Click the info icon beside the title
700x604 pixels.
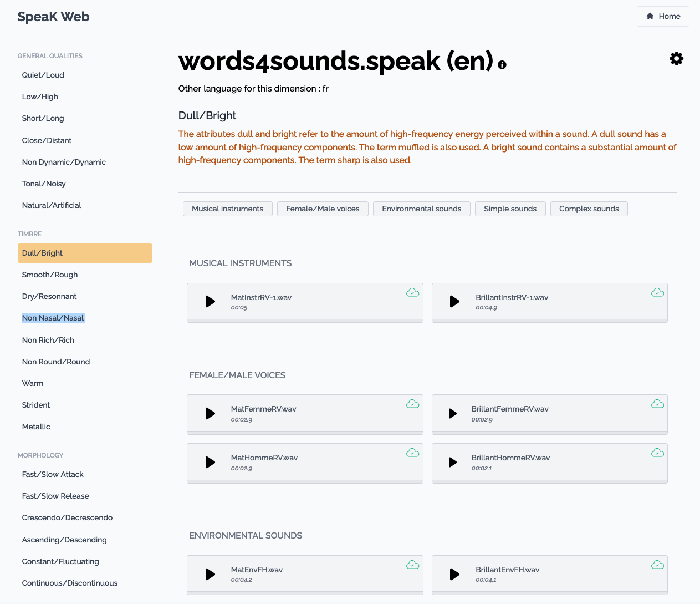502,64
